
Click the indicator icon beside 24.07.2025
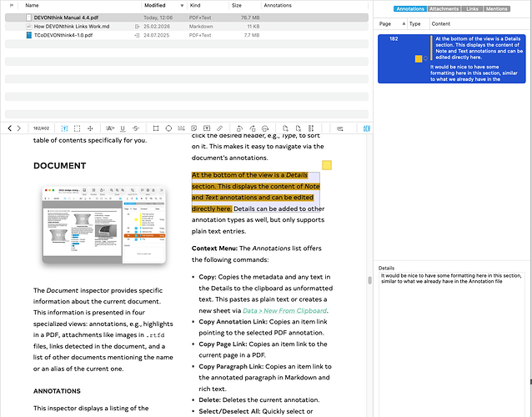(x=137, y=35)
